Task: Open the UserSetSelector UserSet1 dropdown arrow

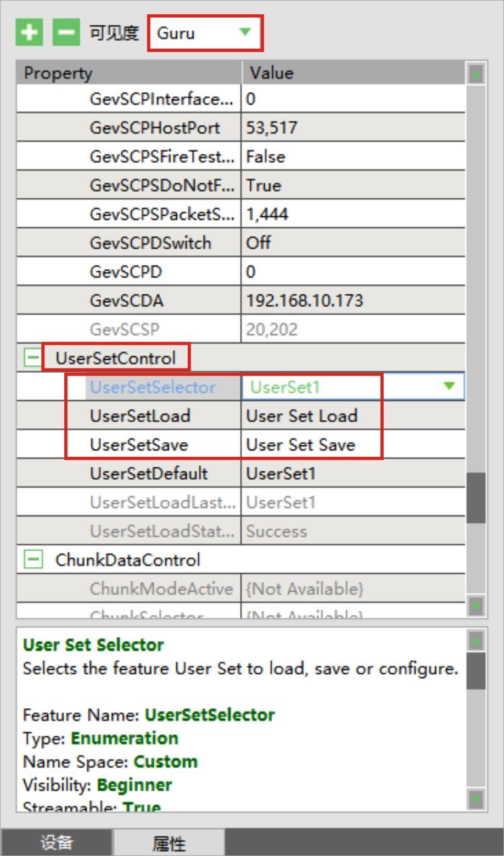Action: point(449,387)
